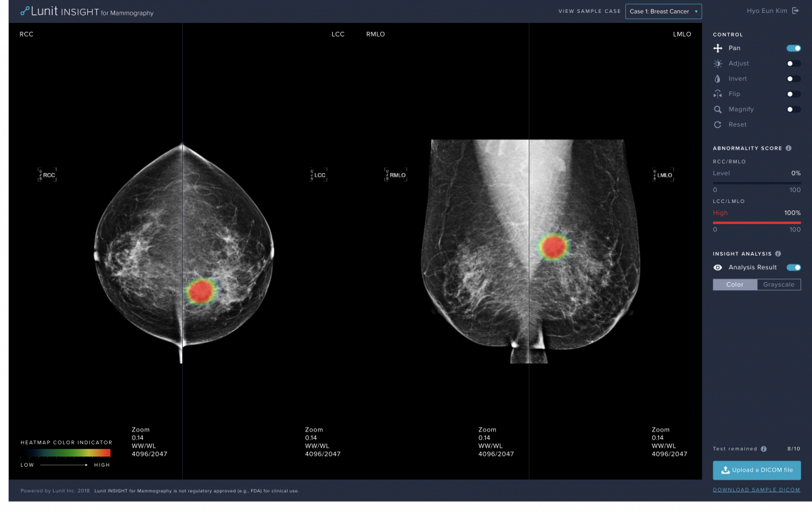Viewport: 812px width, 512px height.
Task: Switch to the Grayscale heatmap tab
Action: point(779,285)
